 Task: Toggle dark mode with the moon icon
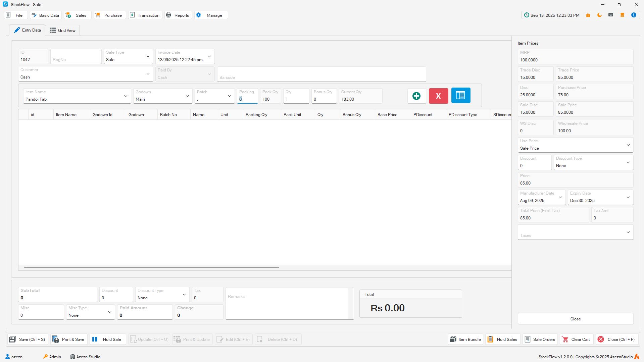click(599, 15)
